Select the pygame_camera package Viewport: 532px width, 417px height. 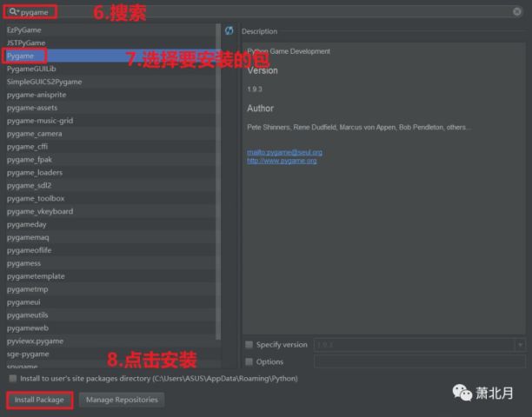tap(110, 134)
